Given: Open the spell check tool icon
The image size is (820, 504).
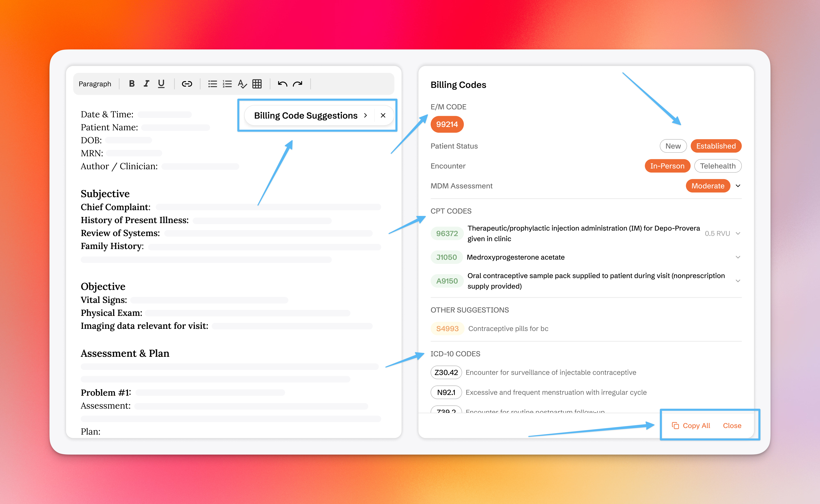Looking at the screenshot, I should click(242, 84).
